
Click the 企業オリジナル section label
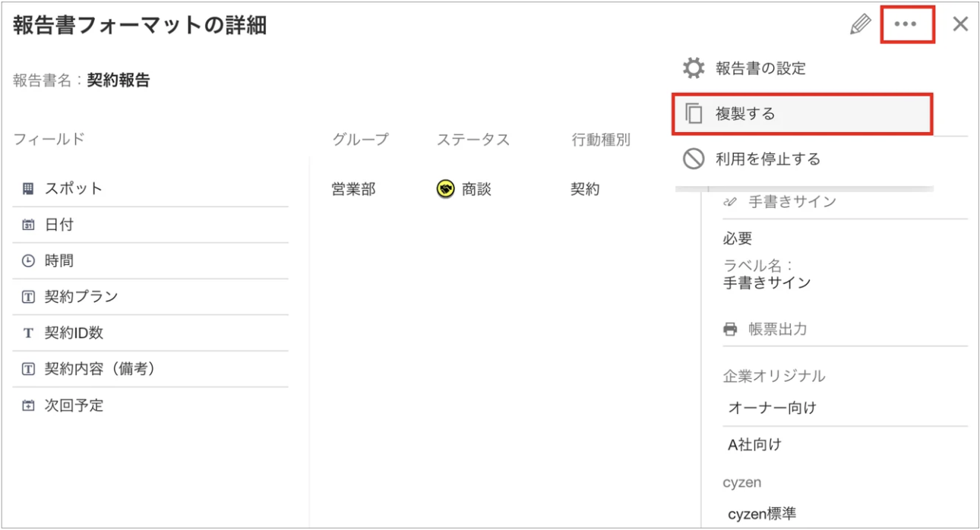pyautogui.click(x=774, y=376)
